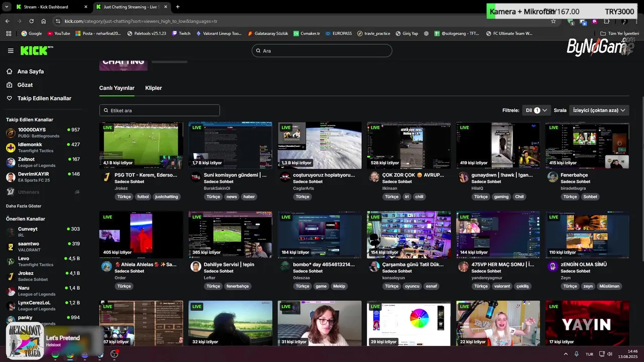Open Chrome three-dot menu

pyautogui.click(x=637, y=21)
